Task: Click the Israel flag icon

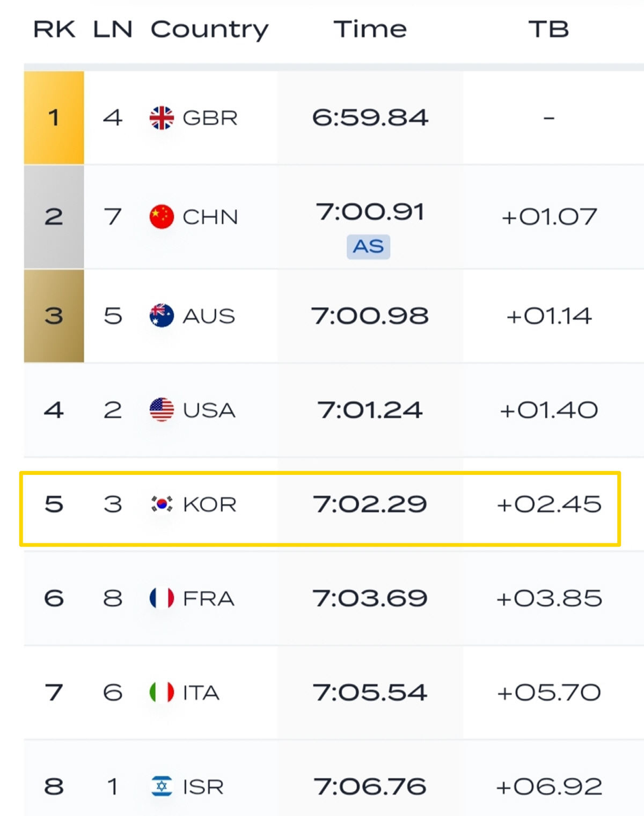Action: 162,786
